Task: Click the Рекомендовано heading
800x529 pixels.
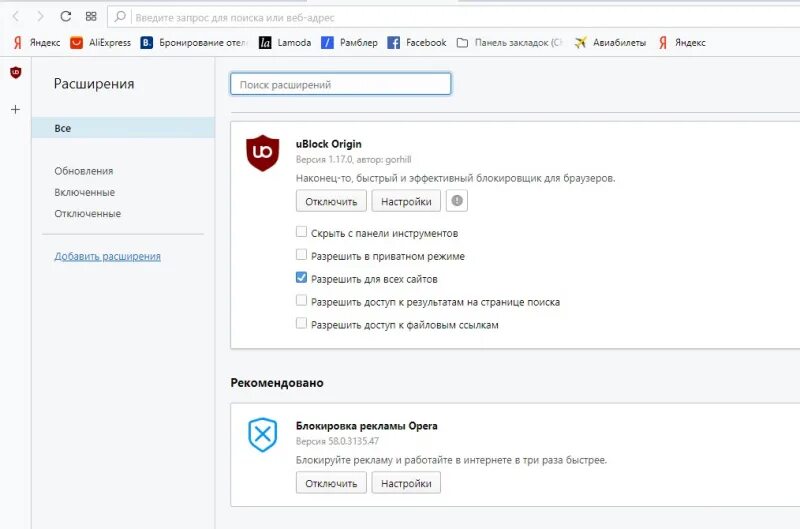Action: tap(277, 383)
